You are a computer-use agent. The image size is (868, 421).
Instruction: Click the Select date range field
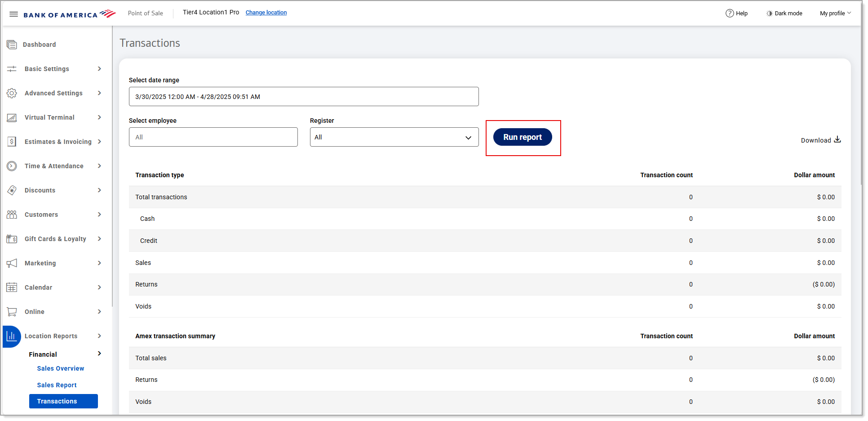304,97
